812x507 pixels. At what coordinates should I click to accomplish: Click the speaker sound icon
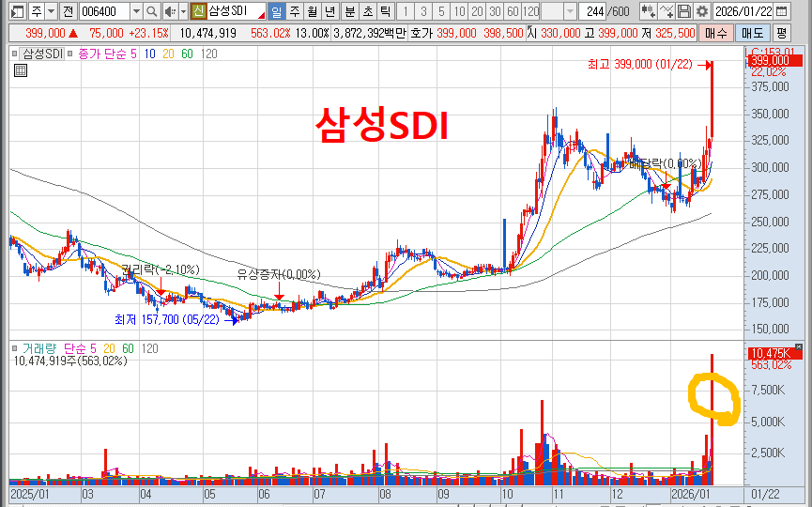tap(169, 11)
